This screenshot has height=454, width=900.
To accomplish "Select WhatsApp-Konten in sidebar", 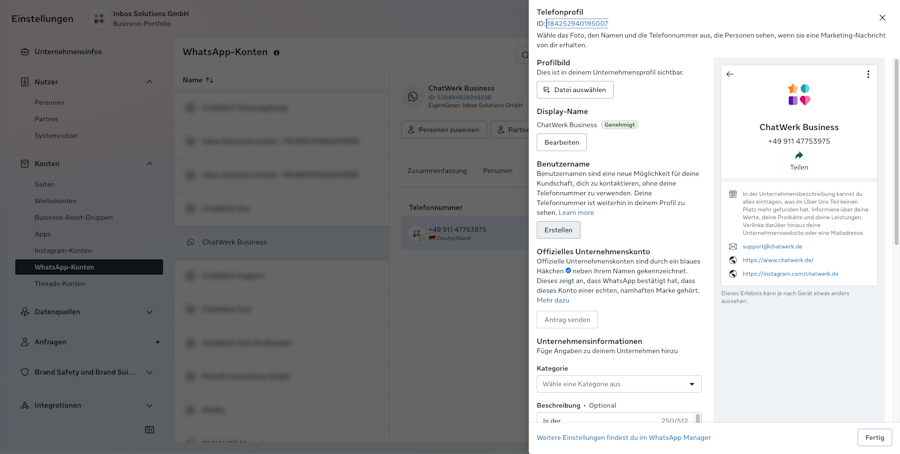I will point(89,267).
